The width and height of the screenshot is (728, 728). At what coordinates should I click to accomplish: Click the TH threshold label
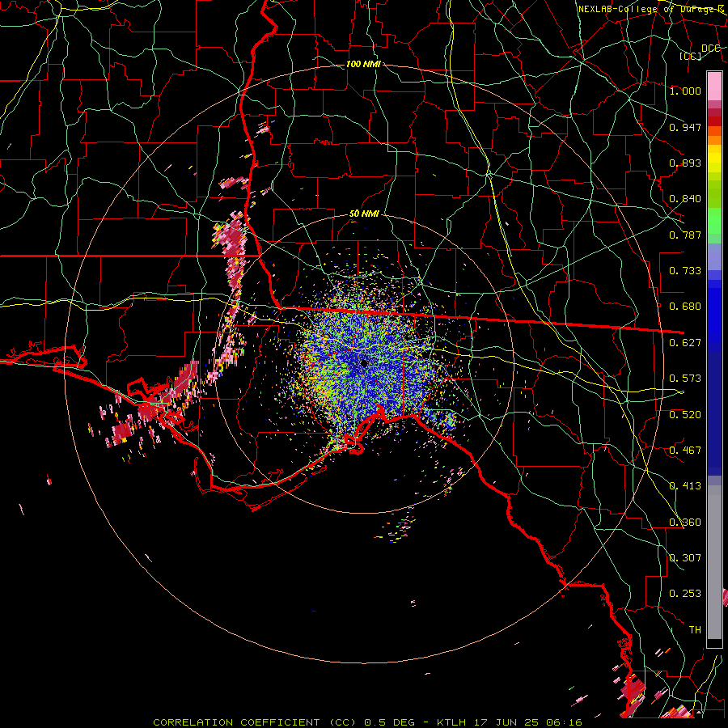click(695, 630)
